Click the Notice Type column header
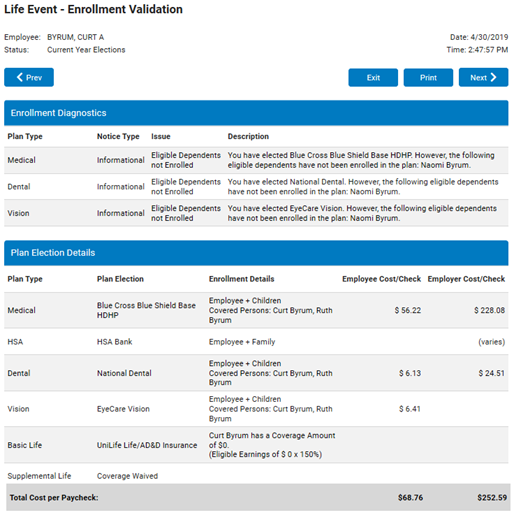Viewport: 514px width, 515px height. pos(118,136)
